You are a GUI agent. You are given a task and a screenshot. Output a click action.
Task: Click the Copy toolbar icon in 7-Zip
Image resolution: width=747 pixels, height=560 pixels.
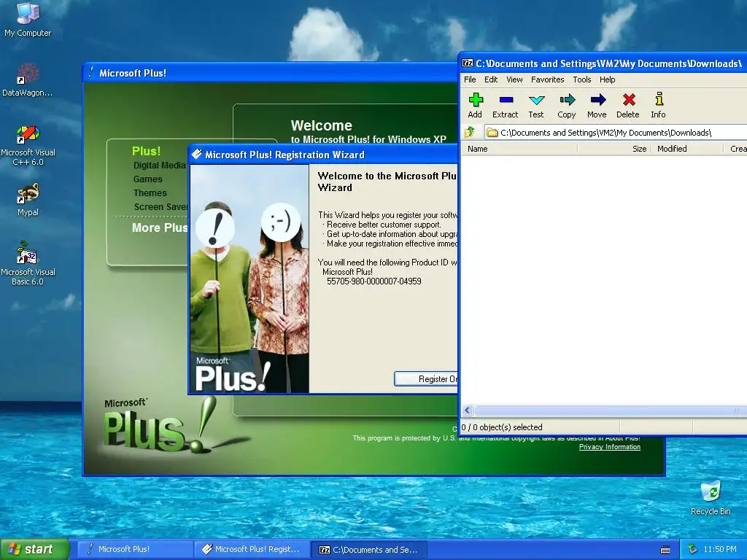(x=566, y=105)
